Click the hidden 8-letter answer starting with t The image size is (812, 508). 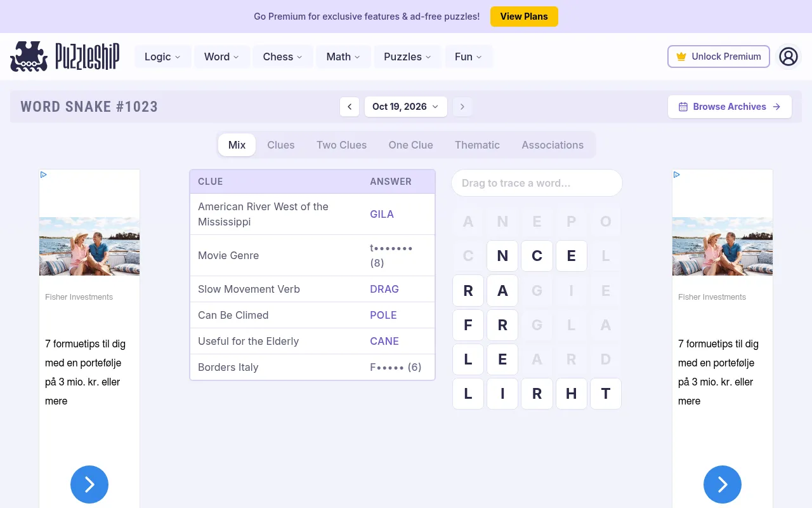392,255
